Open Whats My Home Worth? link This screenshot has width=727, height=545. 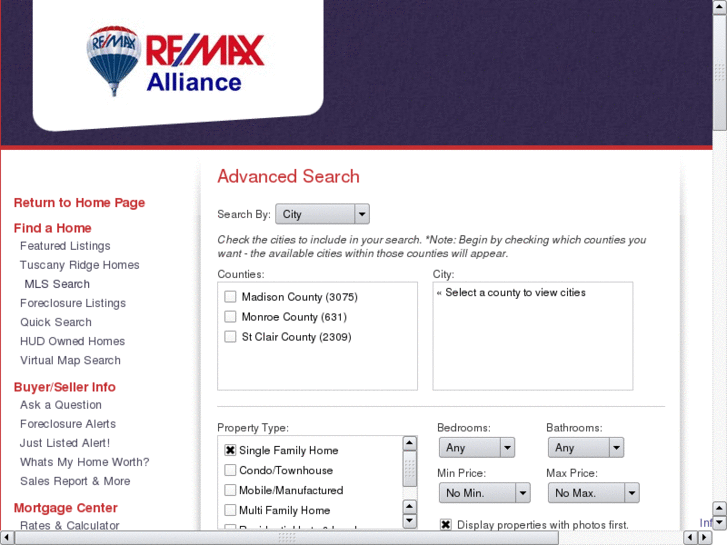(84, 462)
